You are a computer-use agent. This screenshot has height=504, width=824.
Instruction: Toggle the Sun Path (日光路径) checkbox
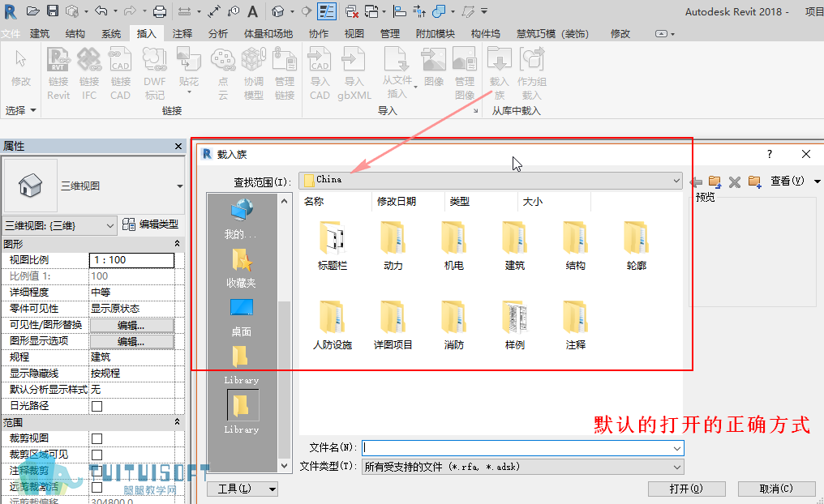click(97, 406)
